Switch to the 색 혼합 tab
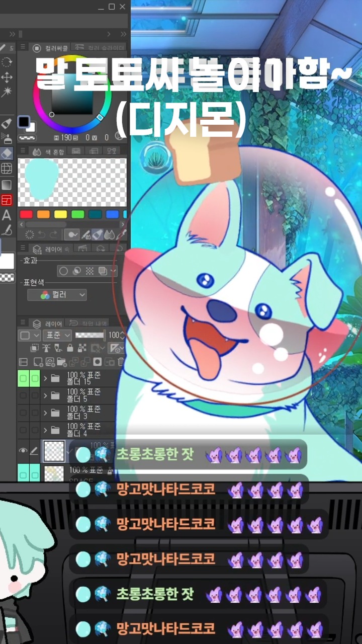This screenshot has height=644, width=362. point(48,152)
